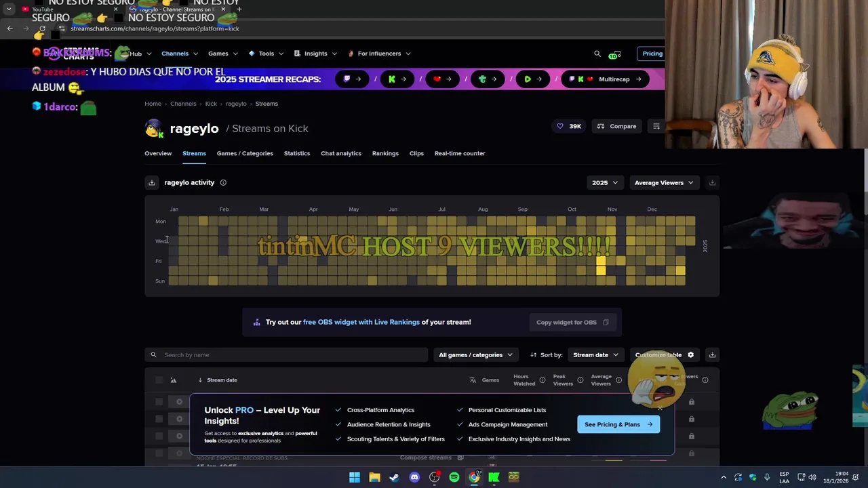
Task: Open the green Trovo recap pill
Action: click(x=488, y=79)
